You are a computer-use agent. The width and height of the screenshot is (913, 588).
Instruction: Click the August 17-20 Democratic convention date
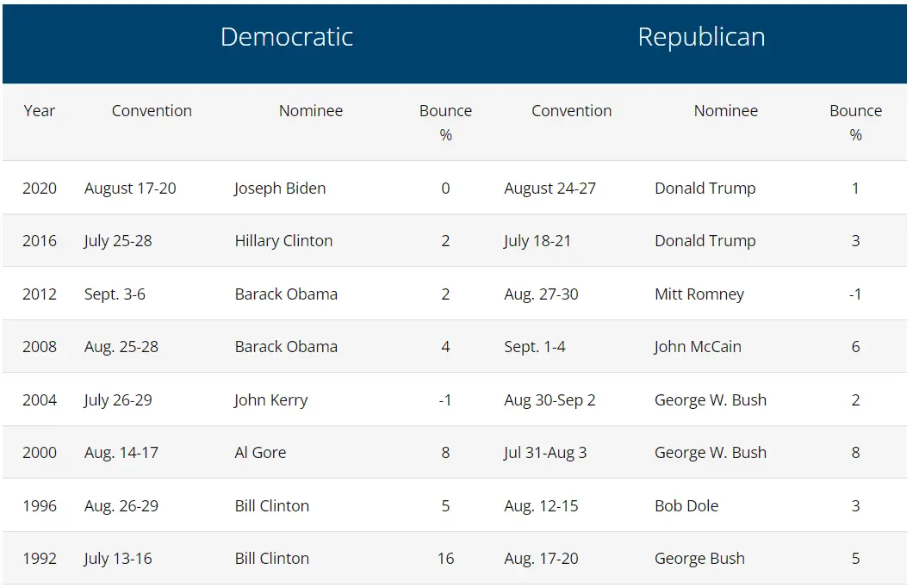coord(130,189)
